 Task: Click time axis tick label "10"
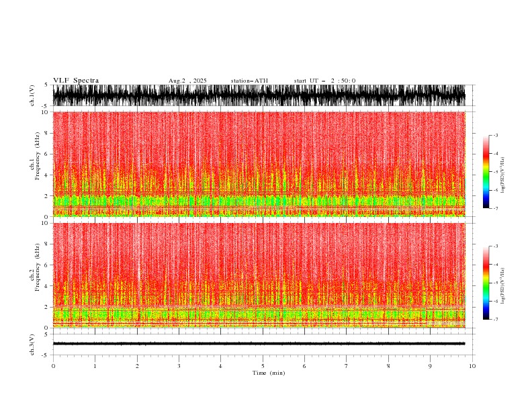[x=472, y=366]
